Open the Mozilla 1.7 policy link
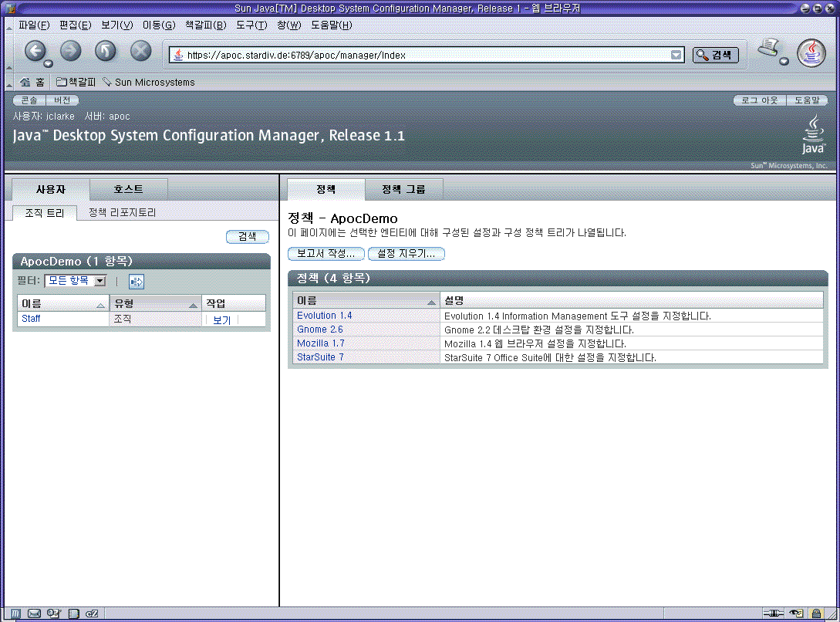Viewport: 840px width, 622px height. [x=320, y=343]
